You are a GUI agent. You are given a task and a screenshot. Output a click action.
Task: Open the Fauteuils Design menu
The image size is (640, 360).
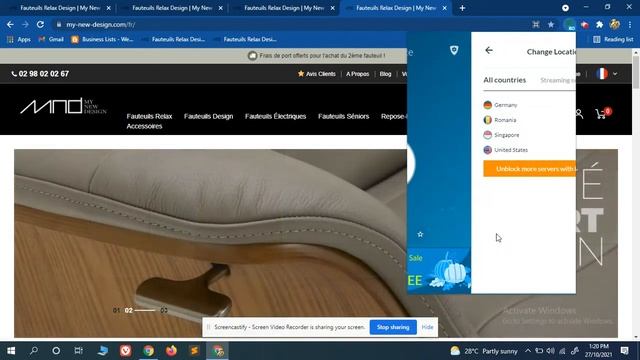click(209, 116)
